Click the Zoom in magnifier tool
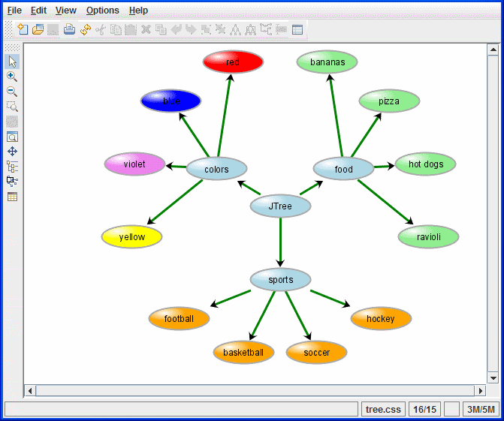The image size is (504, 421). (12, 77)
